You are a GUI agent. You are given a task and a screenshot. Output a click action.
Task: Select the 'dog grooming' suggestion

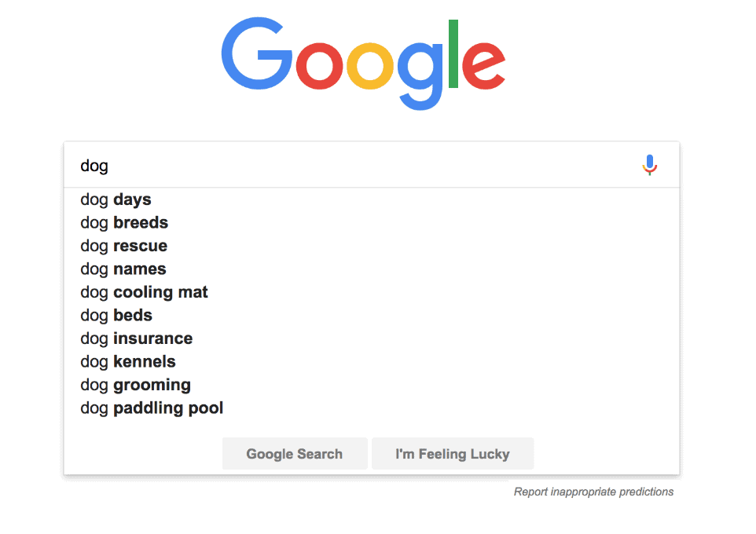[135, 385]
